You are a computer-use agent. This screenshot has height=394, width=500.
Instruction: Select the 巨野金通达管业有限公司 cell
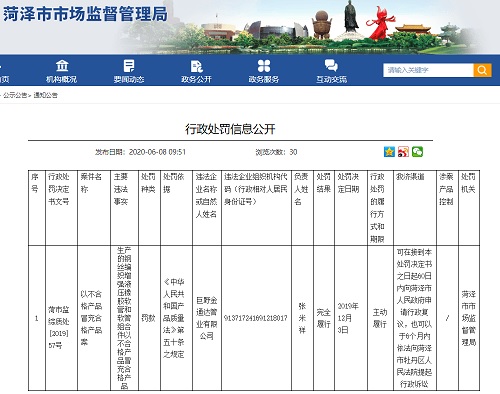pyautogui.click(x=207, y=318)
